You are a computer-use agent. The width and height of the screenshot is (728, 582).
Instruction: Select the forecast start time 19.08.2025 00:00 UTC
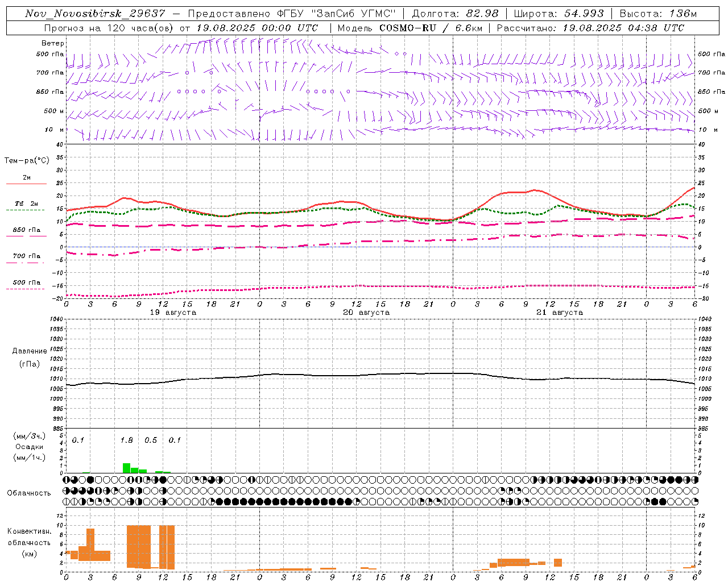pos(257,28)
